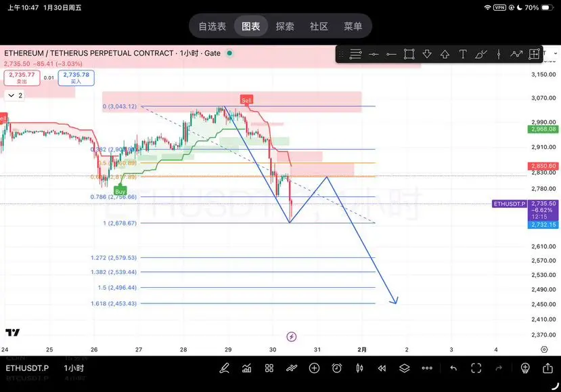Open the compare symbols icon
The height and width of the screenshot is (392, 561).
292,368
